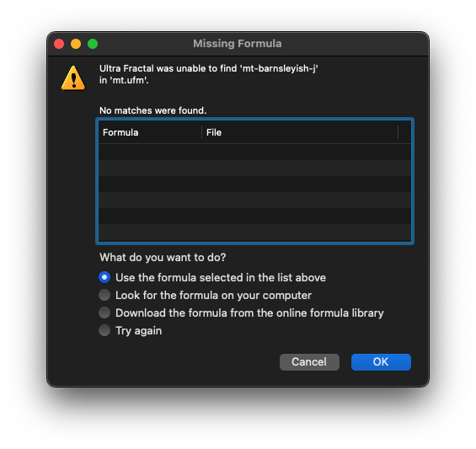Close the Missing Formula dialog window
476x449 pixels.
pyautogui.click(x=59, y=44)
